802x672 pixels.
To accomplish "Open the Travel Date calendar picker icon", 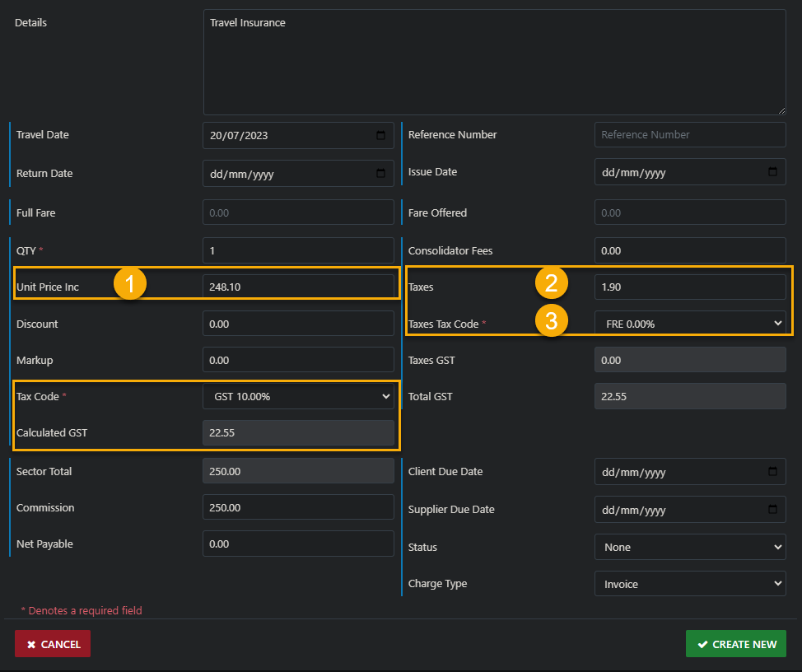I will coord(380,135).
